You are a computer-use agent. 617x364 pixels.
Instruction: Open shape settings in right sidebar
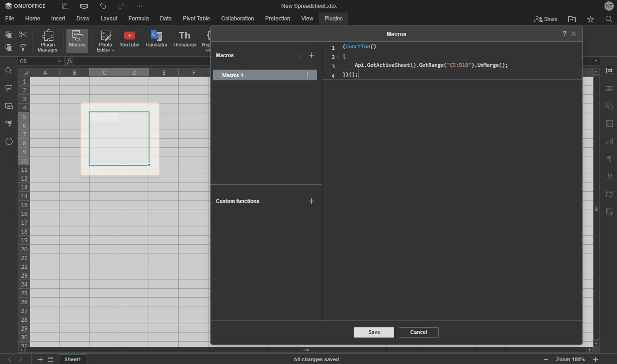[610, 106]
